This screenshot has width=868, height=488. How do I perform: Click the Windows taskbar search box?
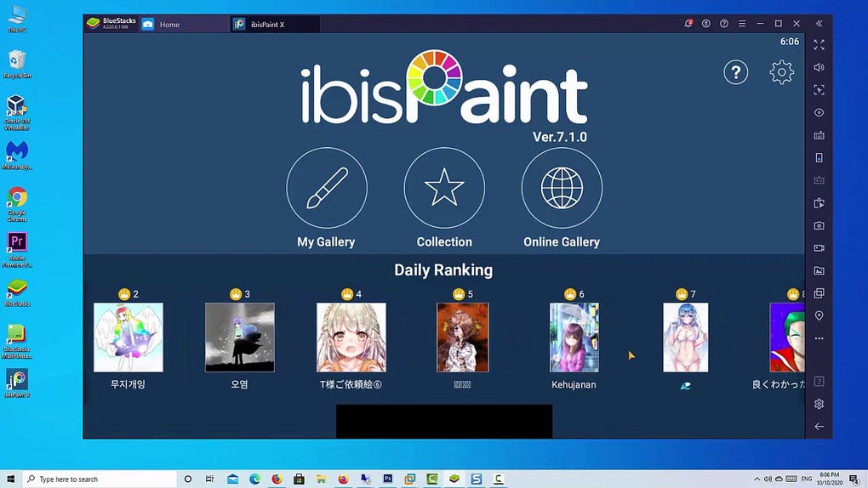100,479
